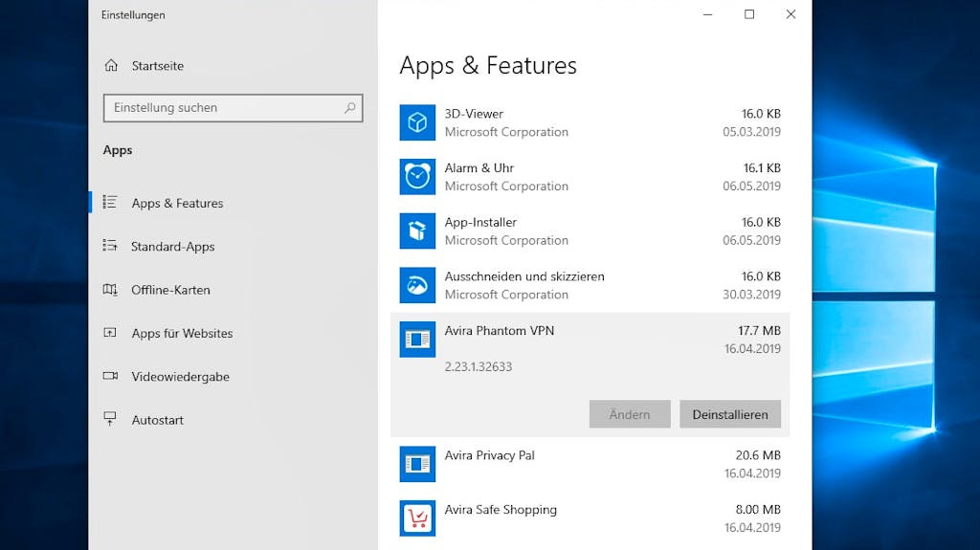Image resolution: width=980 pixels, height=550 pixels.
Task: Click the 16.1 KB size value
Action: [x=762, y=168]
